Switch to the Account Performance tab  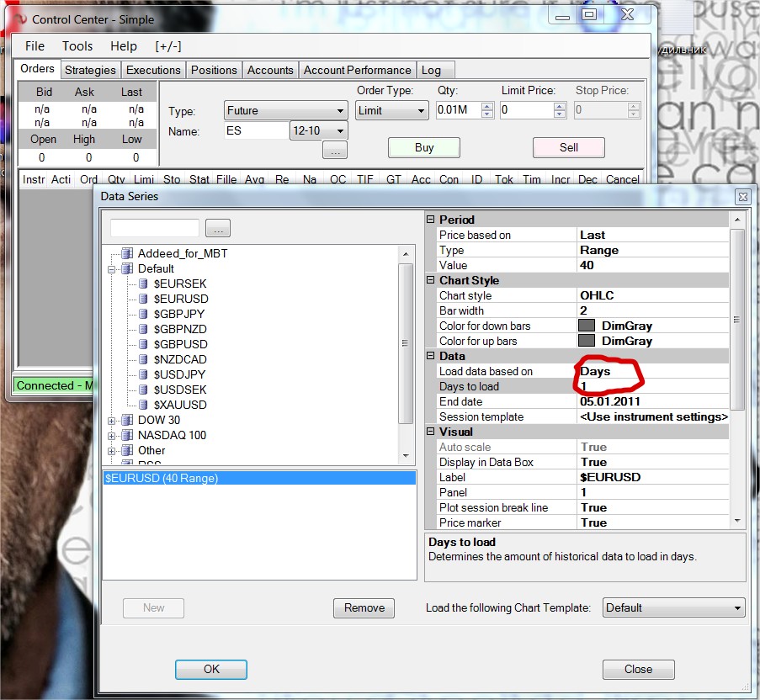(x=357, y=70)
